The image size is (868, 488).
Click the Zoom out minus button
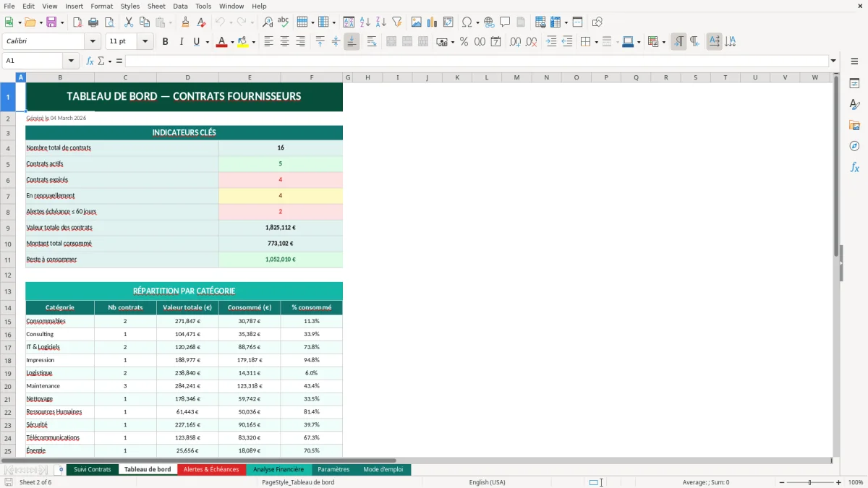point(782,482)
